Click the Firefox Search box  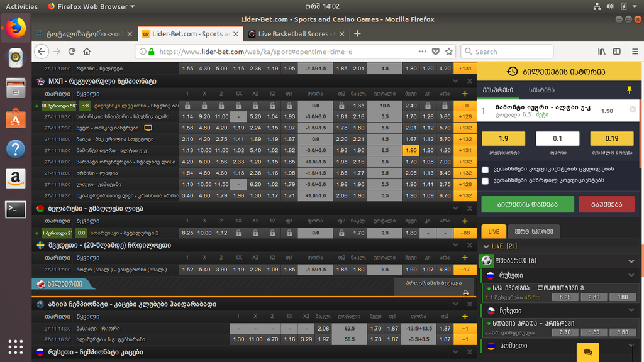tap(507, 52)
